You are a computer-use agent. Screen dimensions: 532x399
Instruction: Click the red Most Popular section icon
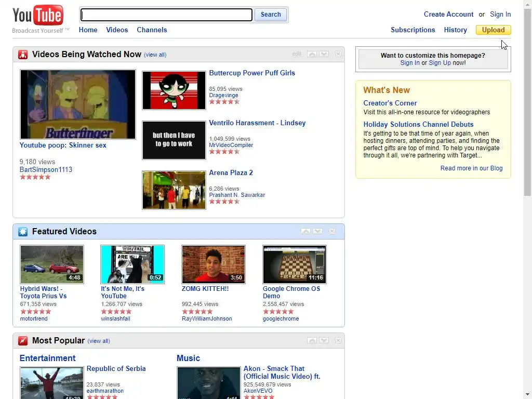pos(23,341)
